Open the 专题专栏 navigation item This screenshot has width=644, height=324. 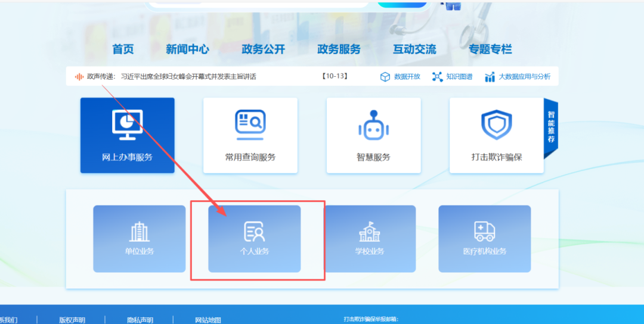(490, 49)
